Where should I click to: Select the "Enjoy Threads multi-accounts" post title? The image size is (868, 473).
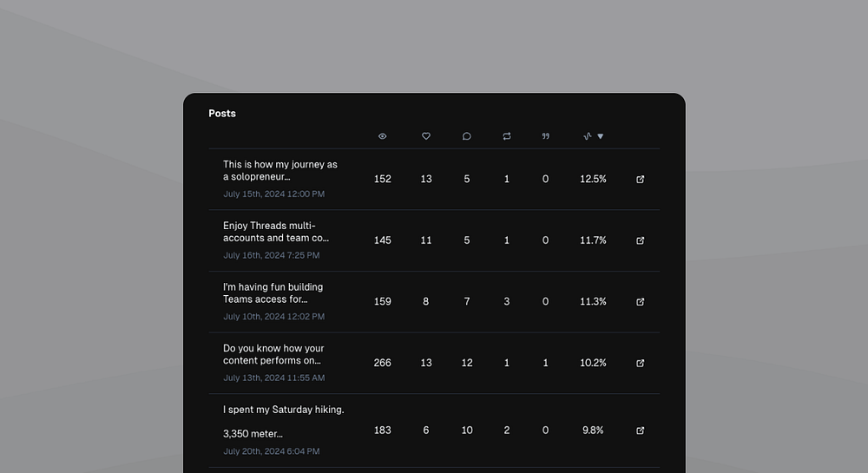[275, 232]
